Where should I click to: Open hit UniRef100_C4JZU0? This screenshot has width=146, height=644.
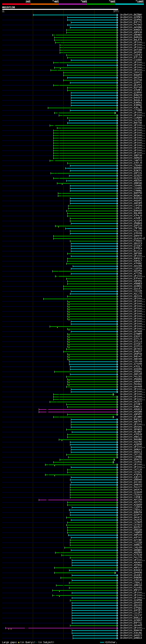click(131, 120)
